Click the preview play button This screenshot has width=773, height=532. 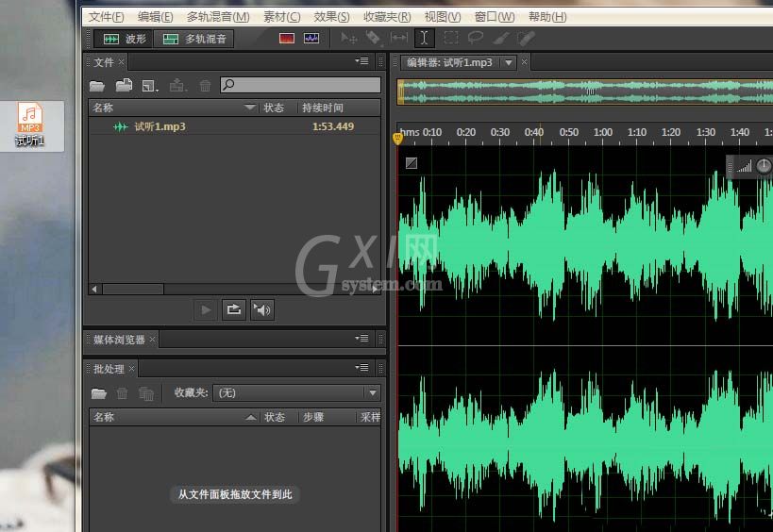(206, 309)
